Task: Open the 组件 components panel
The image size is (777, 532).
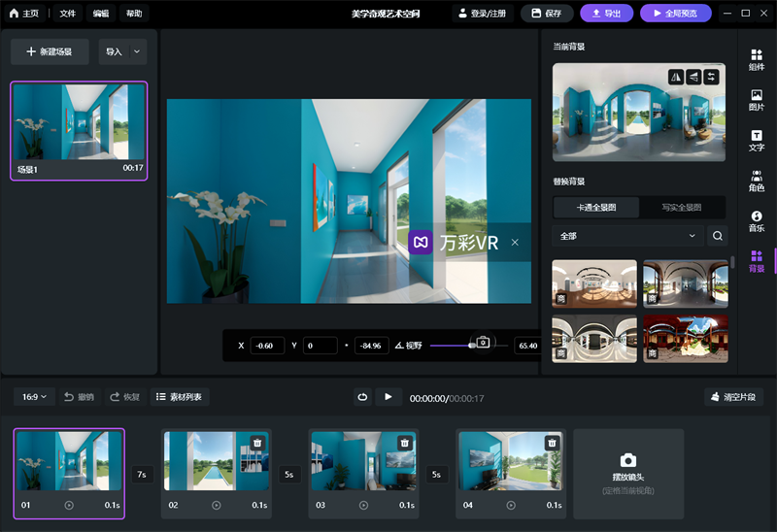Action: 756,59
